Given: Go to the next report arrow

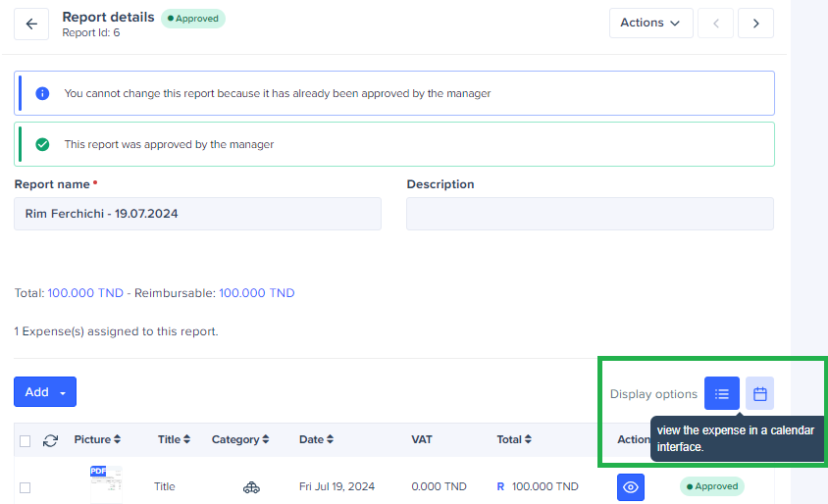Looking at the screenshot, I should tap(755, 24).
